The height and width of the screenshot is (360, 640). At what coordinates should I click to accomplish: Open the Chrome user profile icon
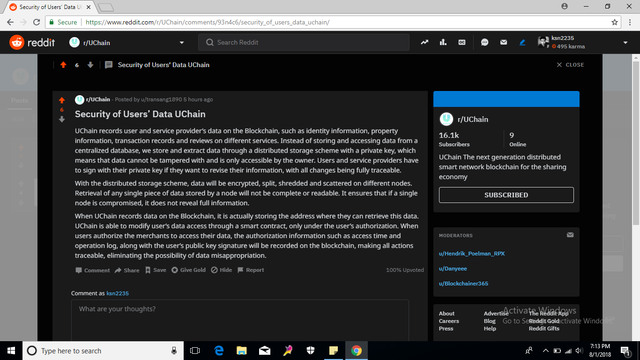pyautogui.click(x=564, y=6)
